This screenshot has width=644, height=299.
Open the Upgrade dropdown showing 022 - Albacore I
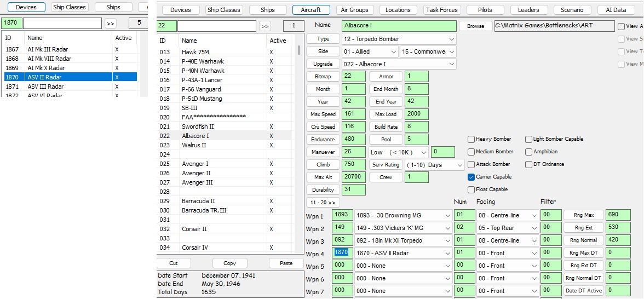[399, 64]
